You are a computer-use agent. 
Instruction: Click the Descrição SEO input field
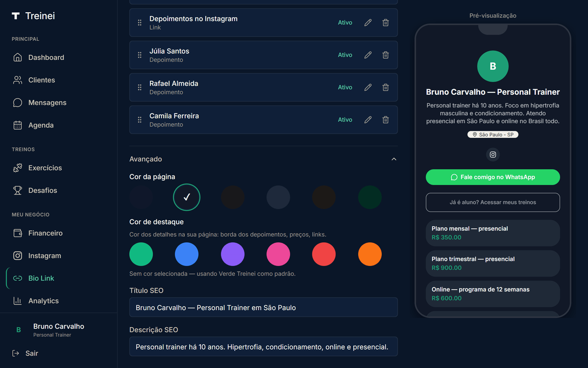[x=264, y=346]
